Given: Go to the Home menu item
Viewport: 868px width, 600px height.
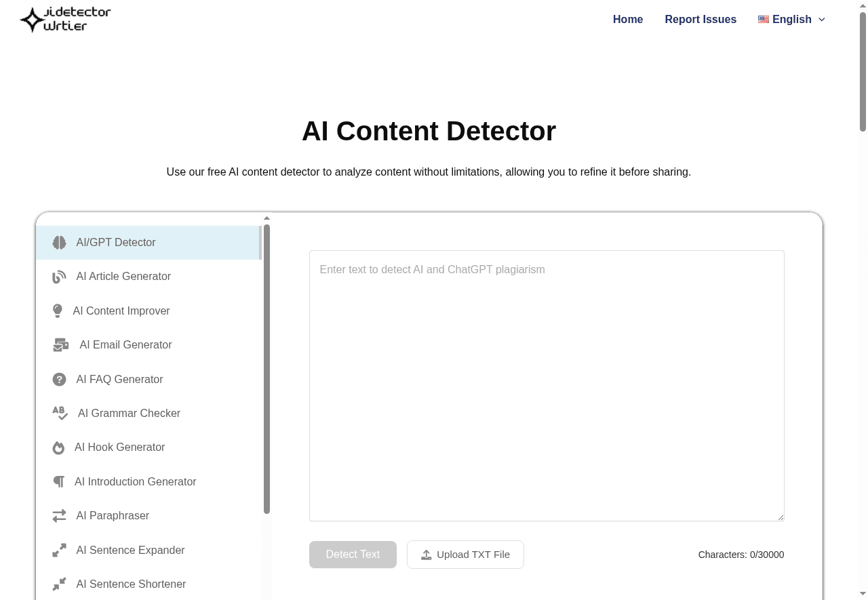Looking at the screenshot, I should [x=627, y=19].
